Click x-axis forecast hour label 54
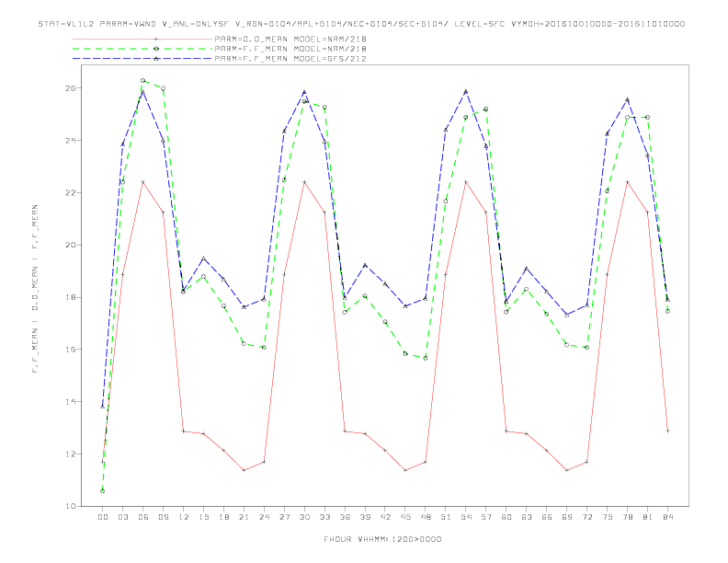 pos(466,517)
